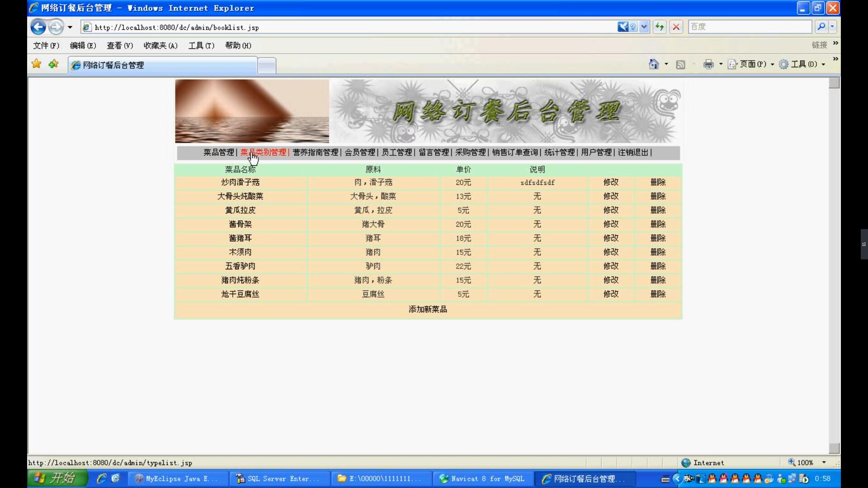This screenshot has width=868, height=488.
Task: Open 销售订单查询 navigation link
Action: [x=515, y=153]
